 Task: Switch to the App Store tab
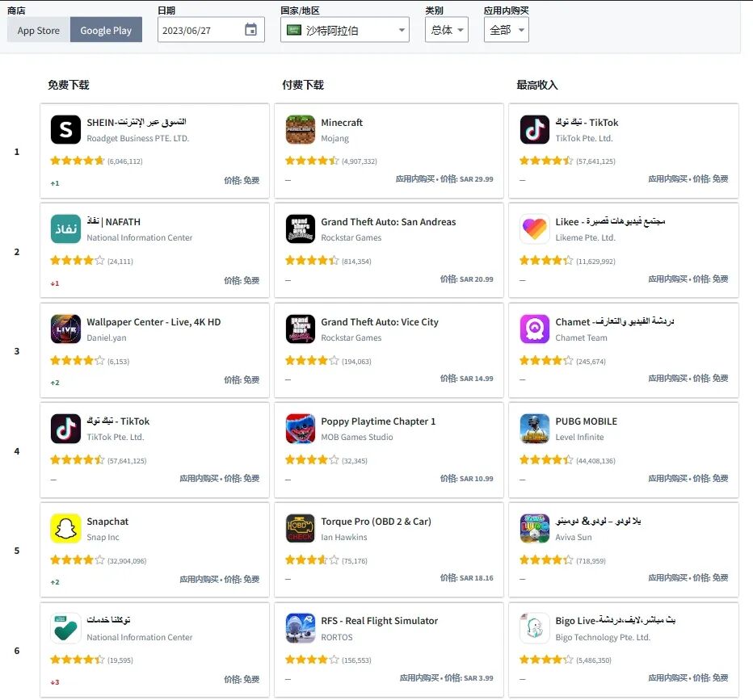pos(39,30)
